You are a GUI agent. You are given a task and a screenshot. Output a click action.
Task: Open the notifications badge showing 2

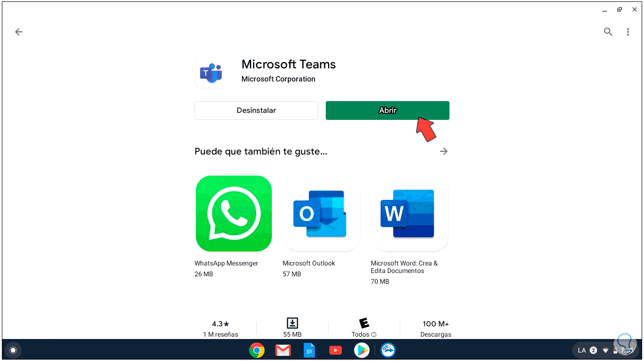pyautogui.click(x=593, y=350)
